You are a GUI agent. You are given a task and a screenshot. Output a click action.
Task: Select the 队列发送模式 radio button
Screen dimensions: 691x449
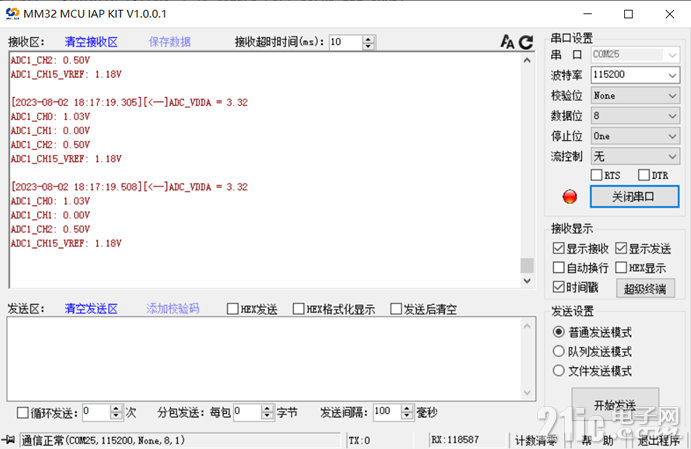click(558, 351)
